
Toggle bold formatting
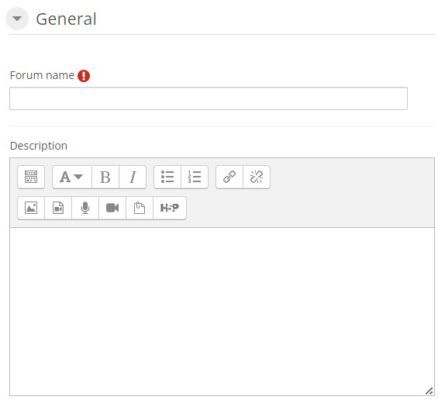[x=105, y=177]
